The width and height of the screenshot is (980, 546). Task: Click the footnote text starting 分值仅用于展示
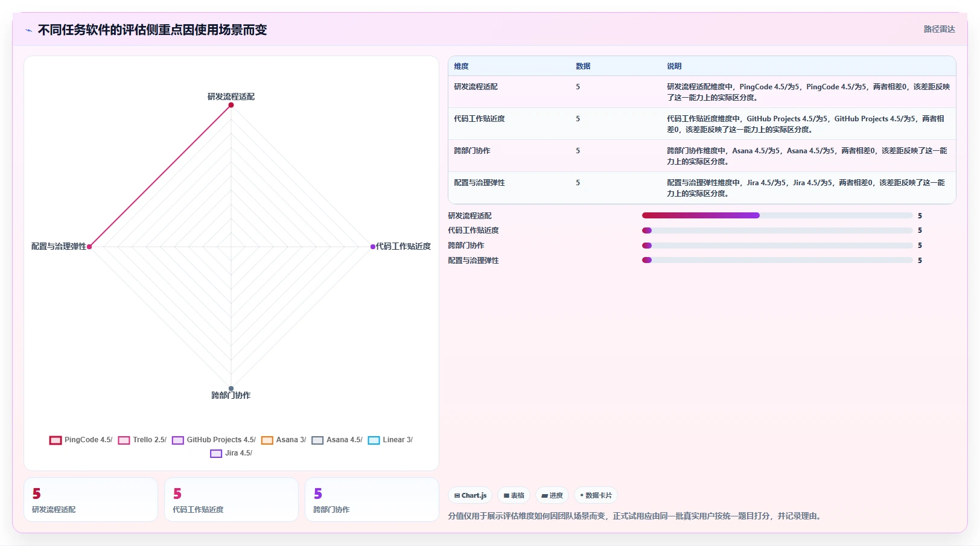pos(635,516)
